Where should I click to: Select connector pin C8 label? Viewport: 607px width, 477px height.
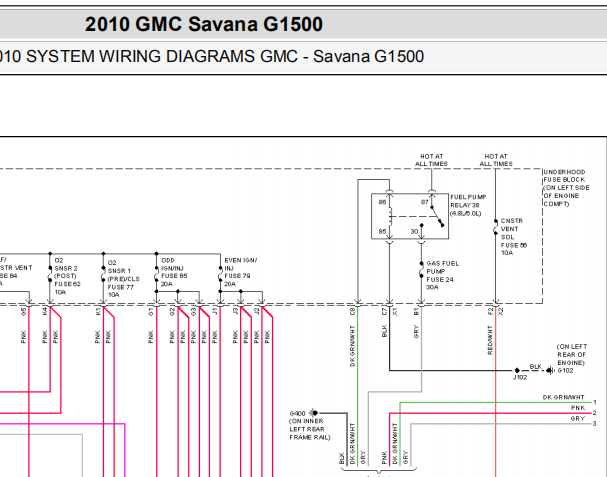click(x=352, y=311)
